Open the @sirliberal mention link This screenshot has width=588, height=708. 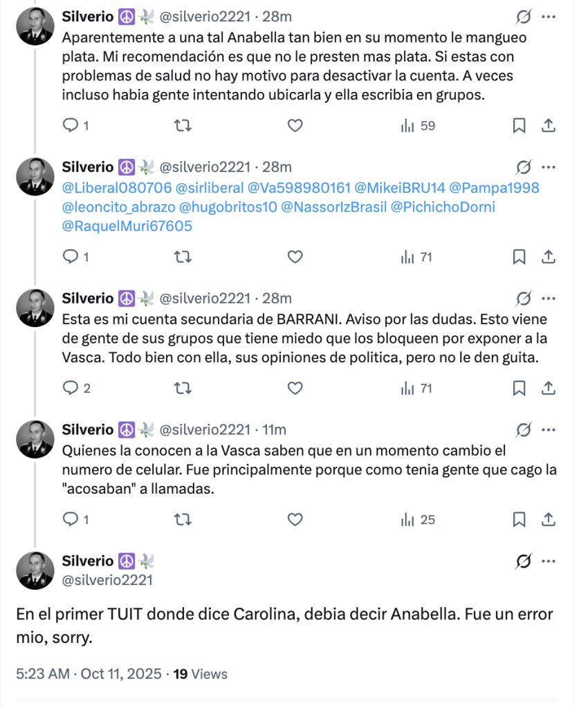(210, 188)
